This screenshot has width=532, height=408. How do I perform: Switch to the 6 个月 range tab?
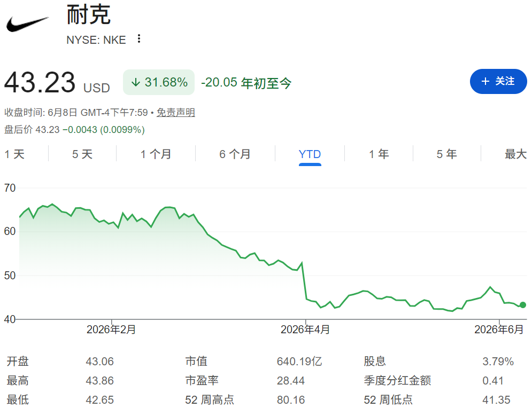235,154
